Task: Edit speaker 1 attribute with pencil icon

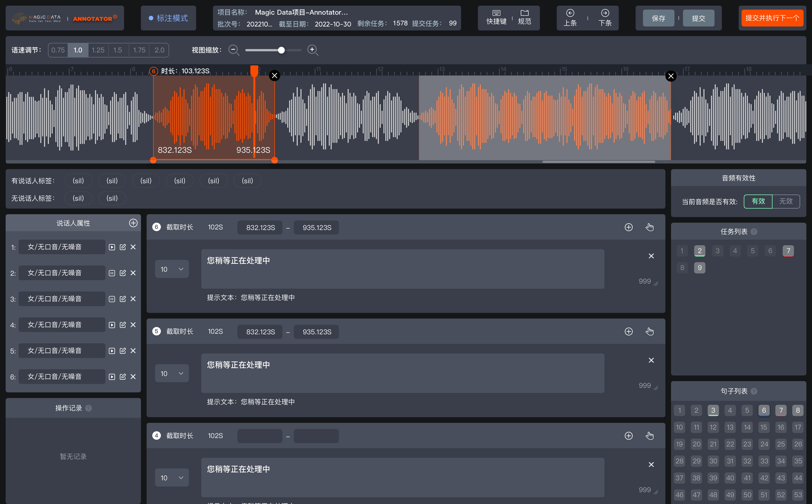Action: coord(123,247)
